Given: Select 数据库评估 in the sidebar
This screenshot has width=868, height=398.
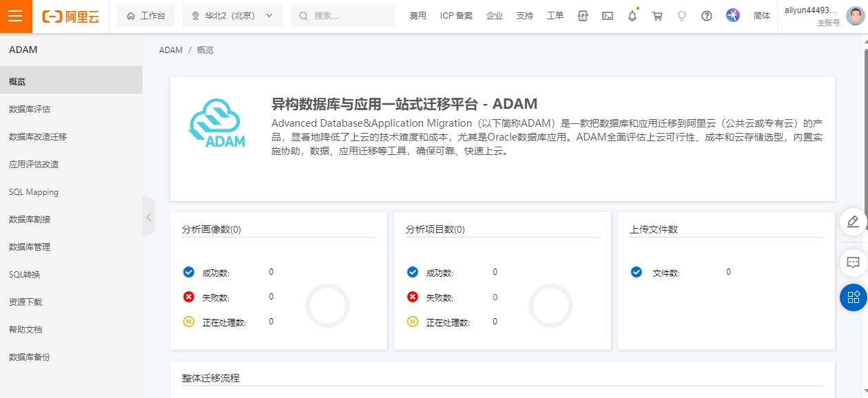Looking at the screenshot, I should coord(30,109).
